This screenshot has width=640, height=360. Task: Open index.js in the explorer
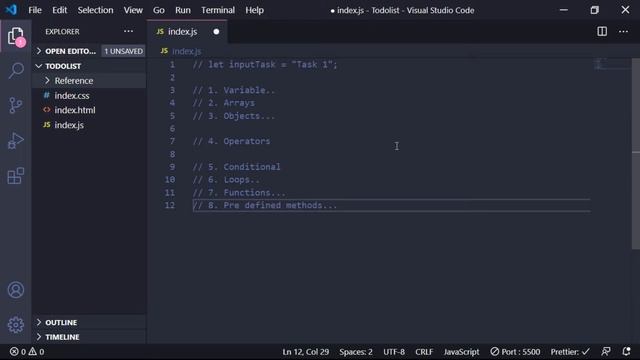click(69, 124)
